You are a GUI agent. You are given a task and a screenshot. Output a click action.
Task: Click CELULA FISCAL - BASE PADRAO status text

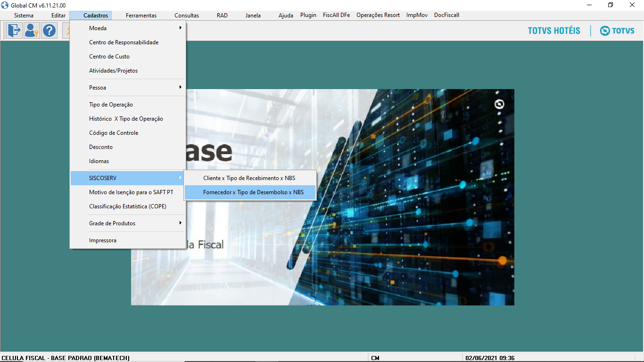[x=66, y=358]
